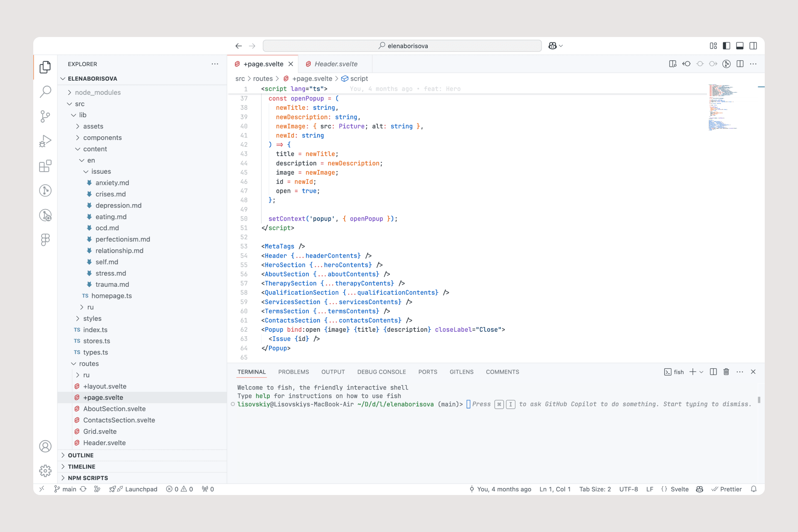This screenshot has width=798, height=532.
Task: Split the terminal
Action: point(713,372)
